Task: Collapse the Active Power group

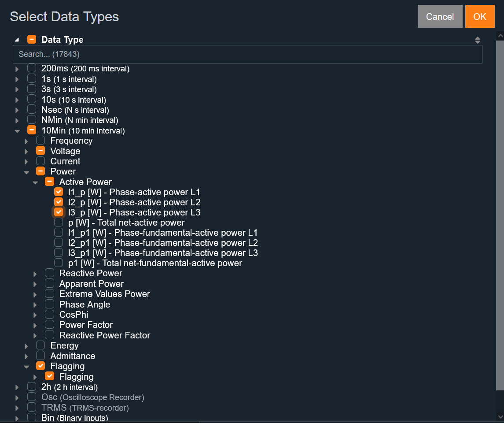Action: 35,182
